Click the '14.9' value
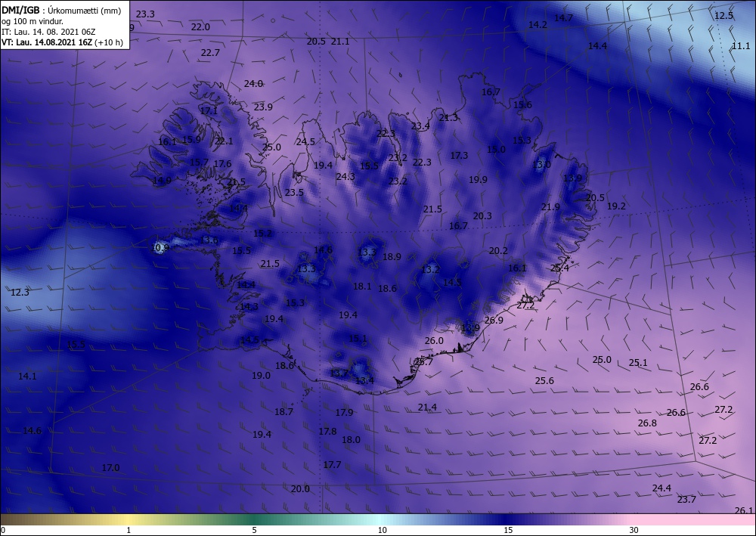This screenshot has height=536, width=756. point(162,181)
